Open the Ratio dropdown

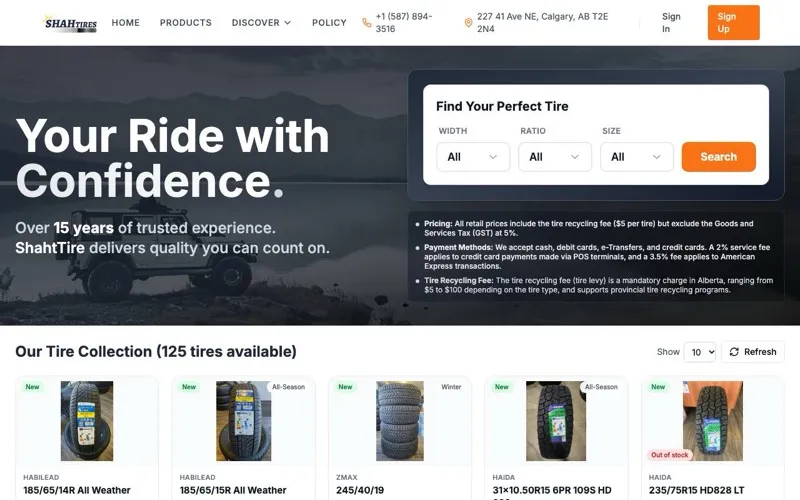click(555, 157)
